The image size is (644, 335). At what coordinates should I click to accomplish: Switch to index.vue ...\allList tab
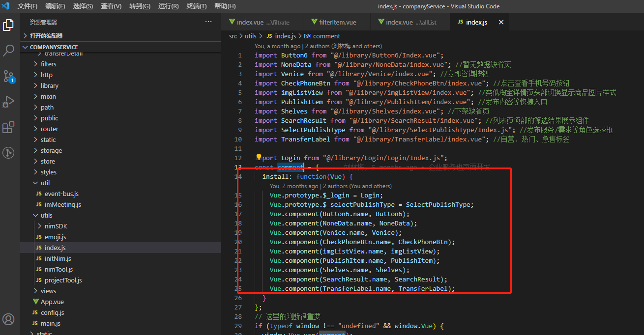[x=410, y=22]
